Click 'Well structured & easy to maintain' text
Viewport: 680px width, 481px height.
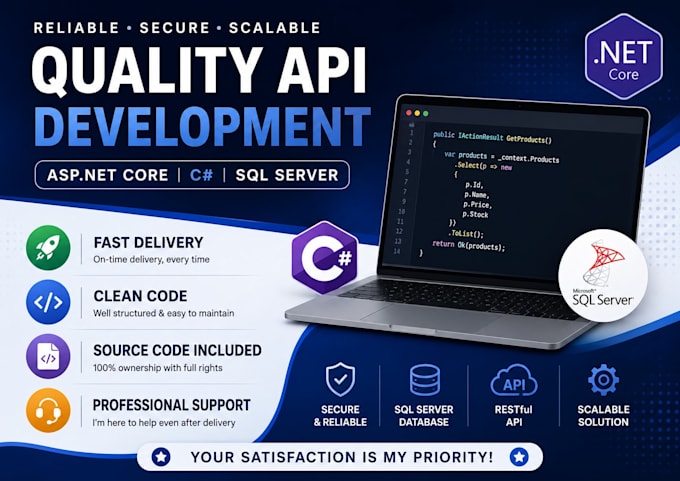tap(163, 313)
